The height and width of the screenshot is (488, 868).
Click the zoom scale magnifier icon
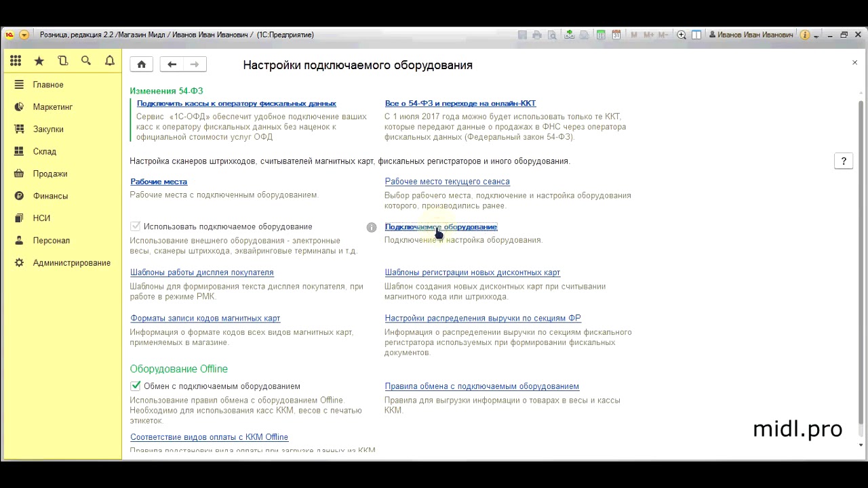click(682, 35)
